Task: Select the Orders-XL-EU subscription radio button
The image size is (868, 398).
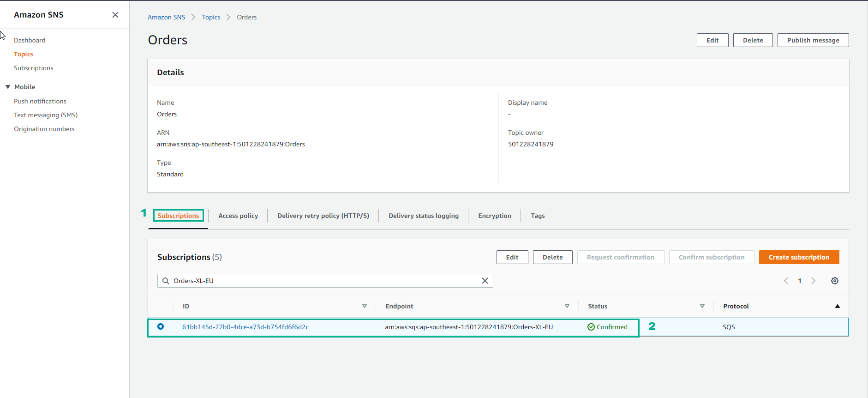Action: point(161,326)
